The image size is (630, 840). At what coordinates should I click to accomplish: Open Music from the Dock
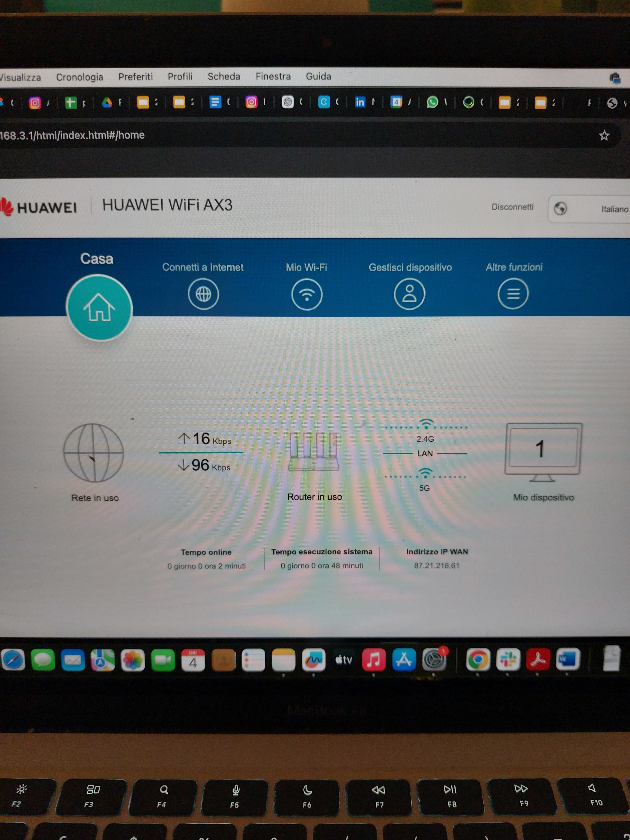point(374,660)
